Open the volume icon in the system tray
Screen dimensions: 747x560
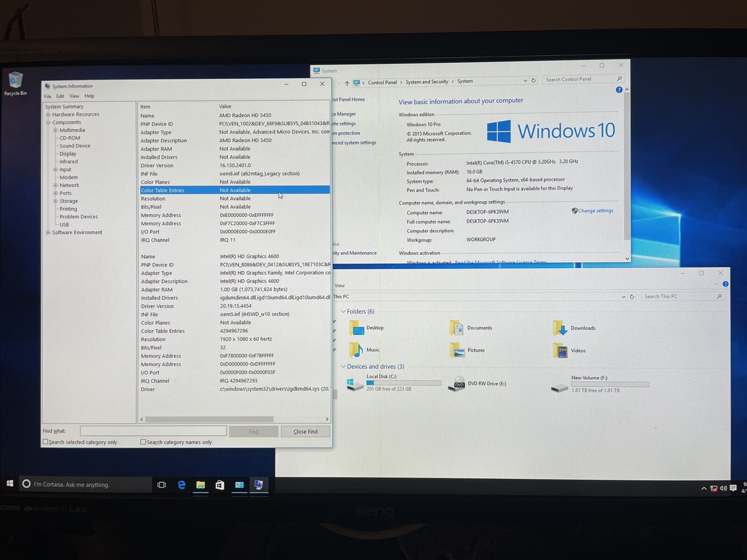click(x=723, y=488)
